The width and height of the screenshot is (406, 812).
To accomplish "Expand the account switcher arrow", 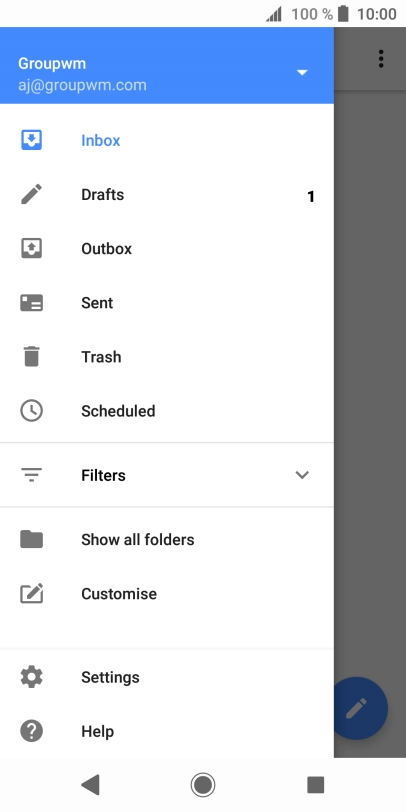I will click(x=302, y=72).
